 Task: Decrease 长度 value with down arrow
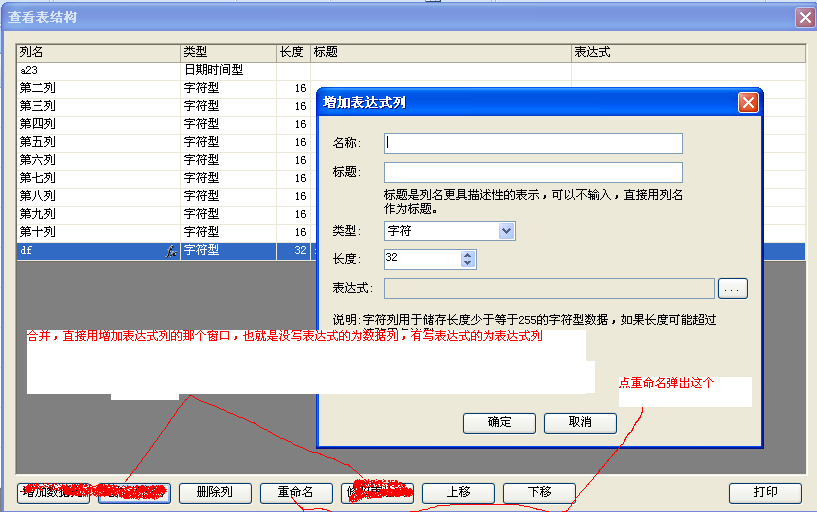coord(468,264)
